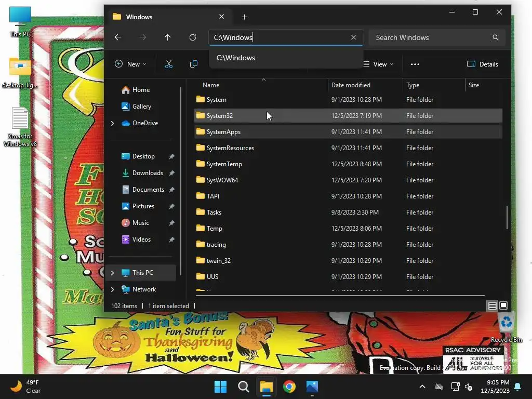The image size is (532, 399).
Task: Cut the selected item with scissors icon
Action: tap(169, 64)
